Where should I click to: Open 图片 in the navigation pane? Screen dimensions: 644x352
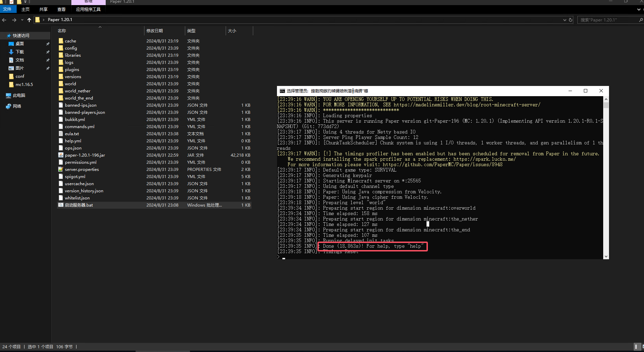point(20,68)
